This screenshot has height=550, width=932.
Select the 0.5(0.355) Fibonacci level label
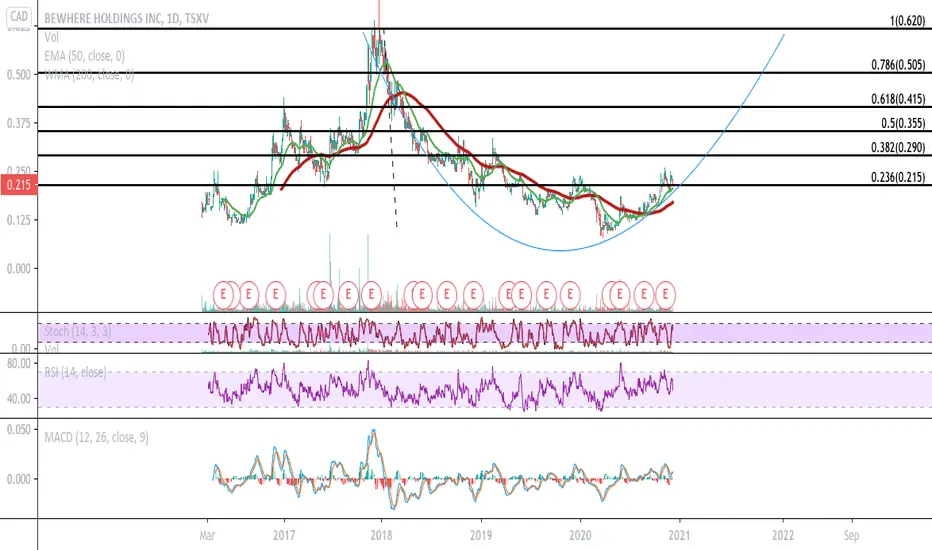(x=903, y=123)
